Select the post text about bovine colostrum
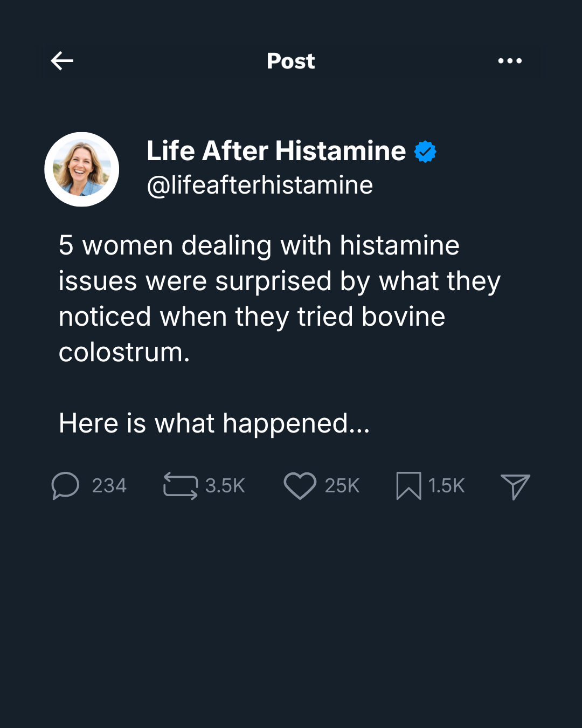 [x=280, y=299]
